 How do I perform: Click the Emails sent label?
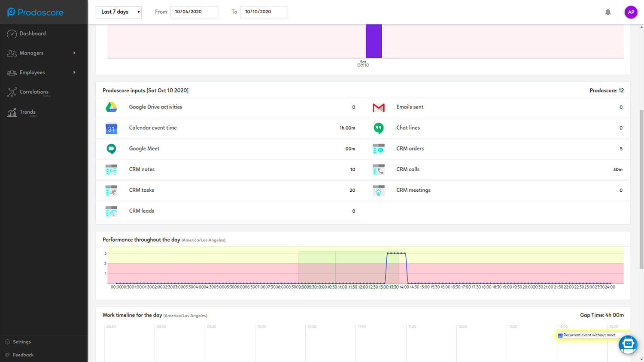(x=410, y=107)
